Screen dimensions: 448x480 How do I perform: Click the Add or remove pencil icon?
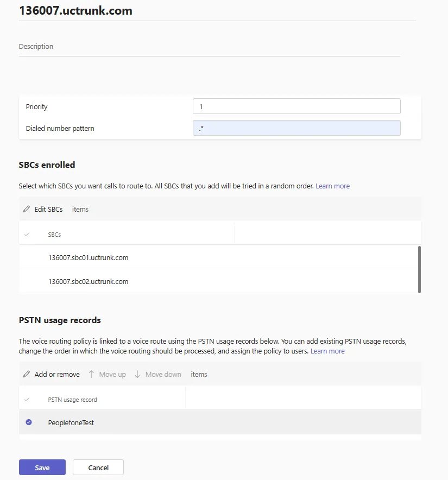(27, 375)
